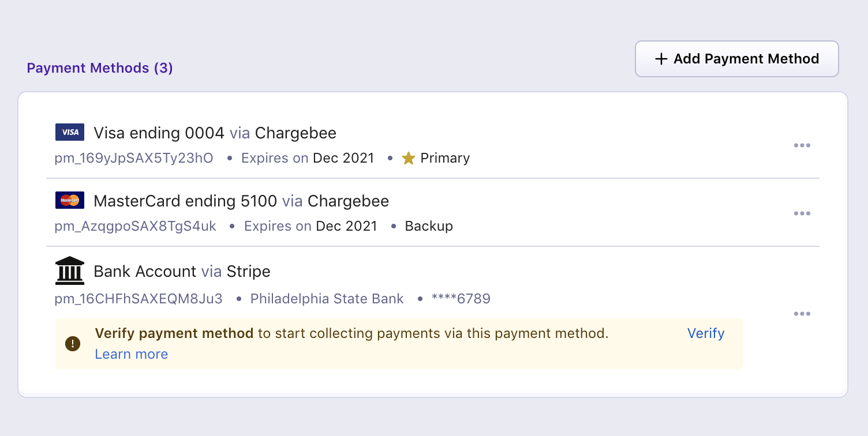The height and width of the screenshot is (436, 868).
Task: Open the three-dot menu for the Visa card
Action: point(802,145)
